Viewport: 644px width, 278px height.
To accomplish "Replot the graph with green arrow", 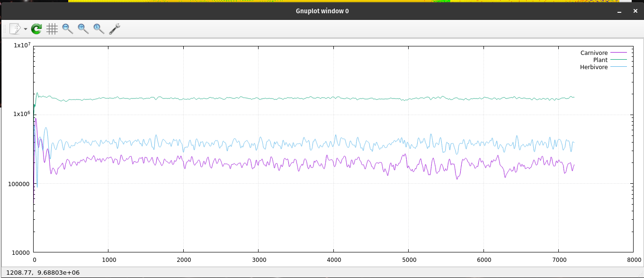I will click(x=36, y=29).
